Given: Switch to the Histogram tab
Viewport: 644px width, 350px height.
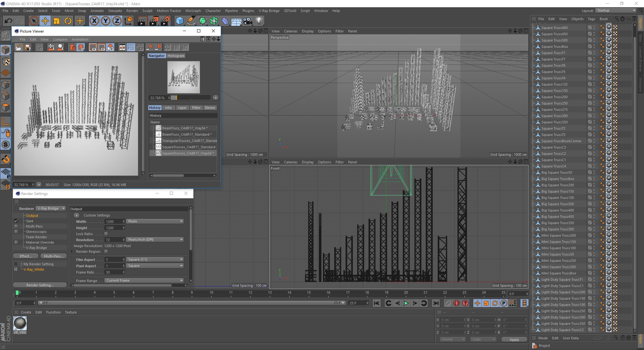Looking at the screenshot, I should (x=176, y=56).
